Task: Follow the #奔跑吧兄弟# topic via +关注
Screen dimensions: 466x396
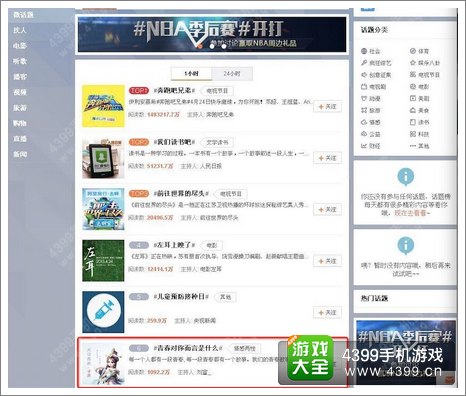Action: (x=327, y=107)
